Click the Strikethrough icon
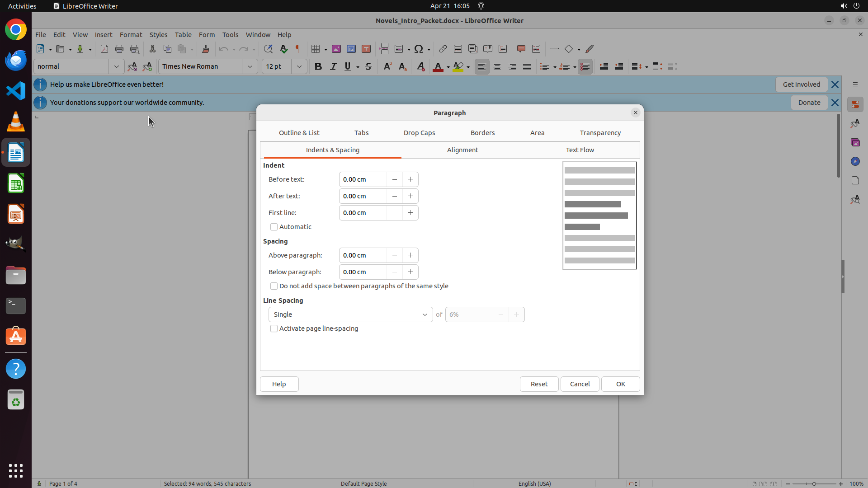Screen dimensions: 868x488 point(368,66)
